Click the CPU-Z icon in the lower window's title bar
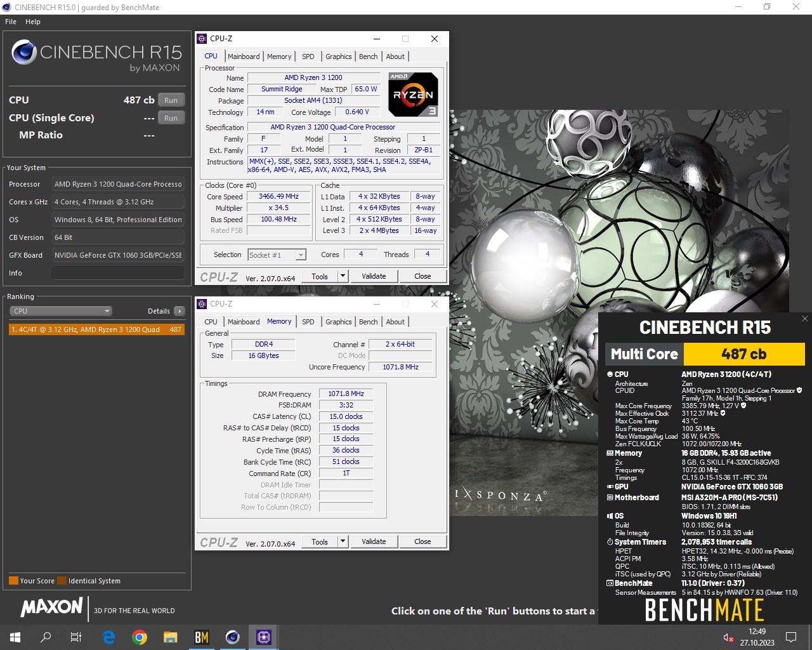Image resolution: width=812 pixels, height=650 pixels. click(202, 304)
